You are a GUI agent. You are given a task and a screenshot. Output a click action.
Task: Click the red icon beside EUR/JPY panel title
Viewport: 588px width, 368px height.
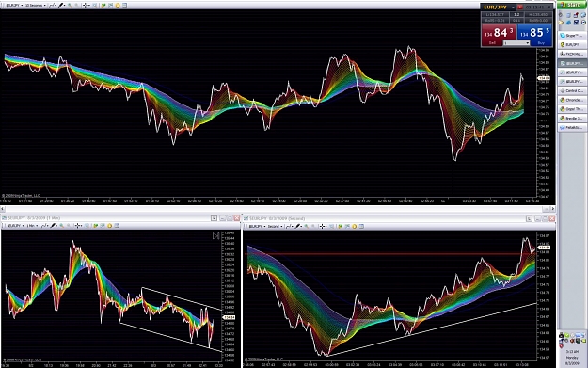point(520,8)
